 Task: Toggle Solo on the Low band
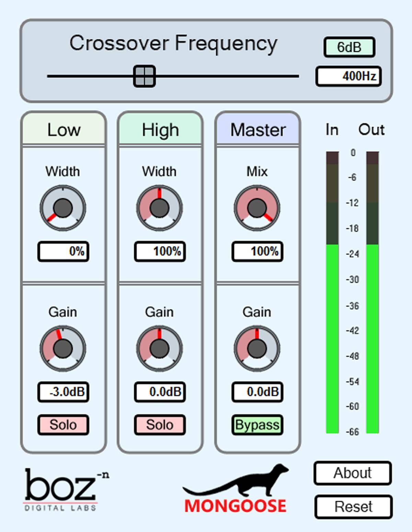[63, 425]
